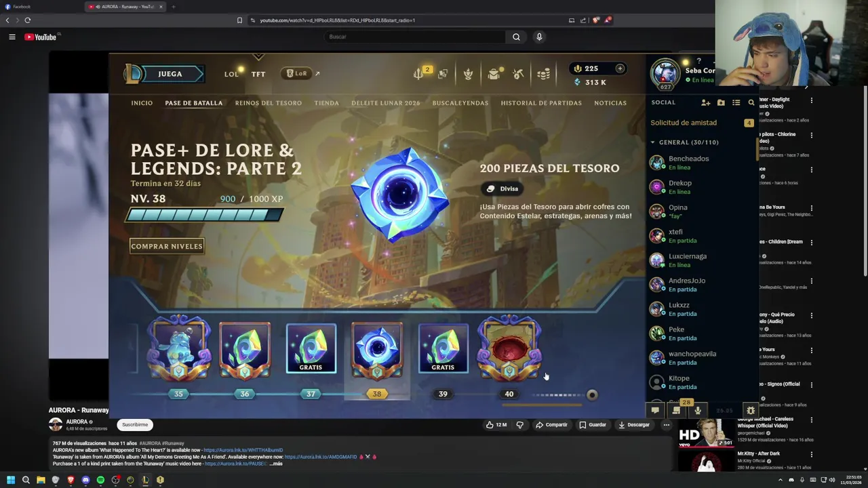This screenshot has height=488, width=868.
Task: Click the YouTube Buscar search field
Action: point(415,37)
